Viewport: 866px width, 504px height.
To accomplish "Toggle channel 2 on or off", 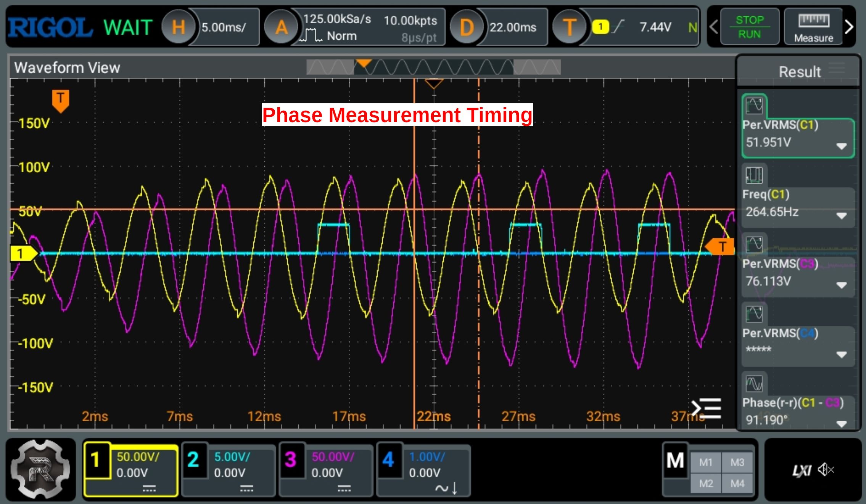I will coord(194,459).
